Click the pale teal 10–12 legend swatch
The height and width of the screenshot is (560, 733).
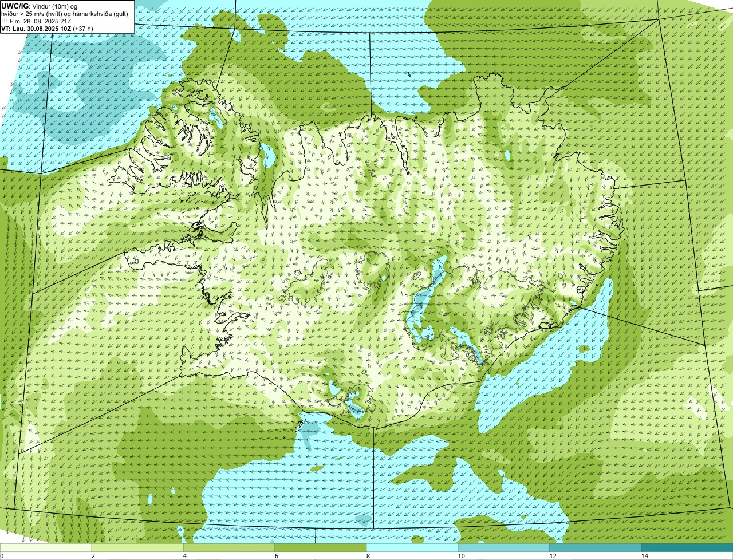click(x=504, y=547)
